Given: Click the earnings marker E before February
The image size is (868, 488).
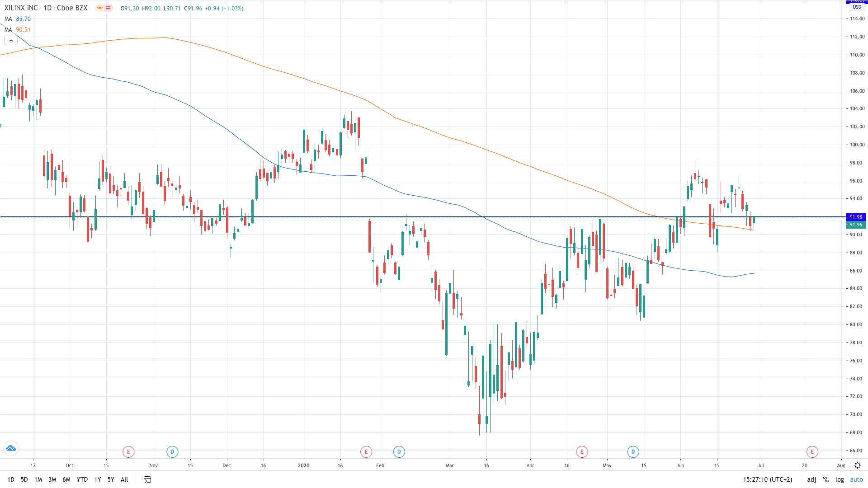Looking at the screenshot, I should point(366,451).
